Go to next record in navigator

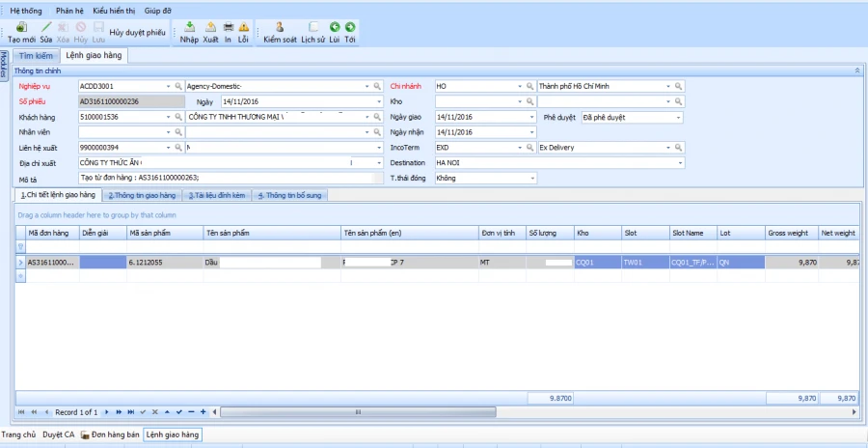[x=107, y=412]
